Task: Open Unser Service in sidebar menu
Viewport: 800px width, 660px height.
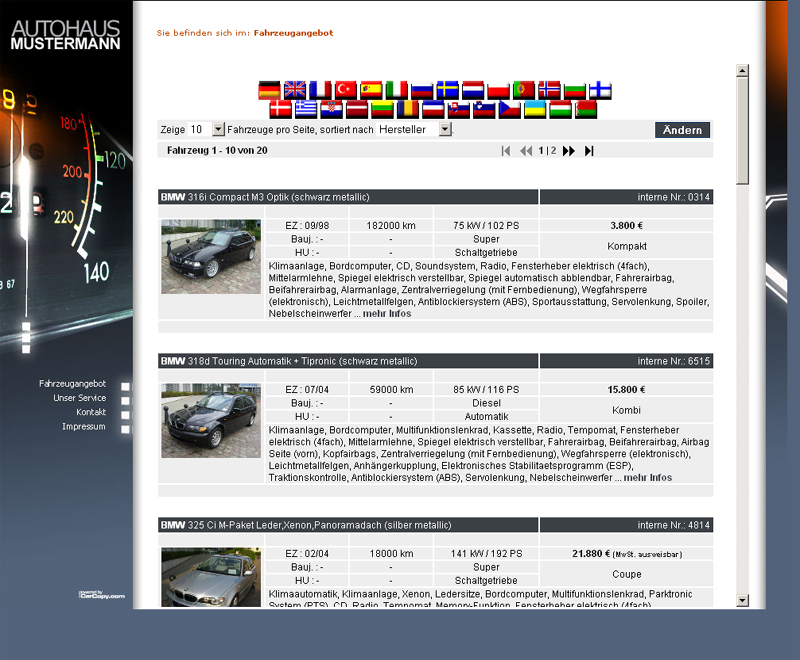Action: click(80, 398)
